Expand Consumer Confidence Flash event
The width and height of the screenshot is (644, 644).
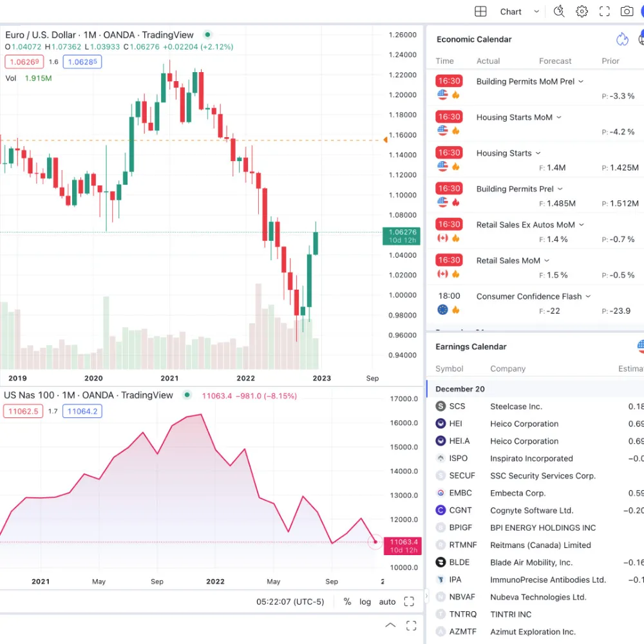[x=588, y=296]
